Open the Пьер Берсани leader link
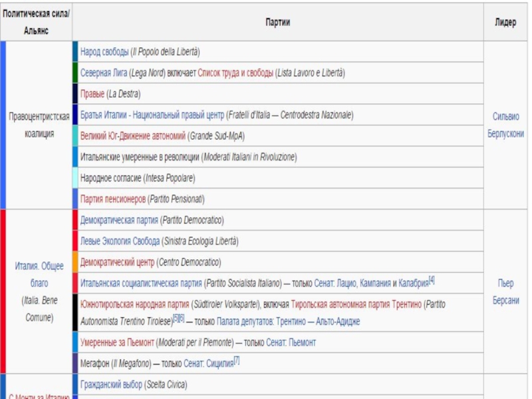Image resolution: width=532 pixels, height=399 pixels. [505, 292]
